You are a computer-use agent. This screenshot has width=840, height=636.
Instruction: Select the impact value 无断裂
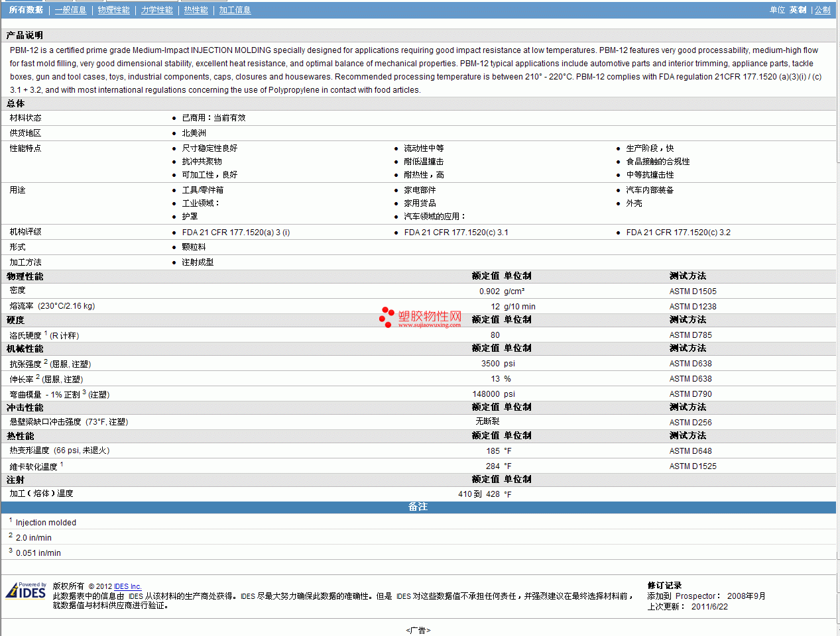tap(487, 422)
